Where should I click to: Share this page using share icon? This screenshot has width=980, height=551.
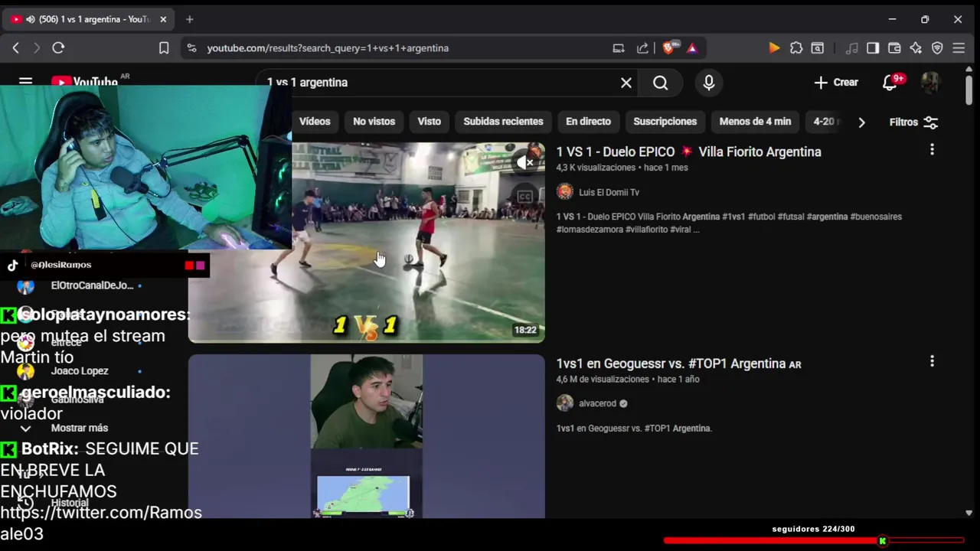642,47
